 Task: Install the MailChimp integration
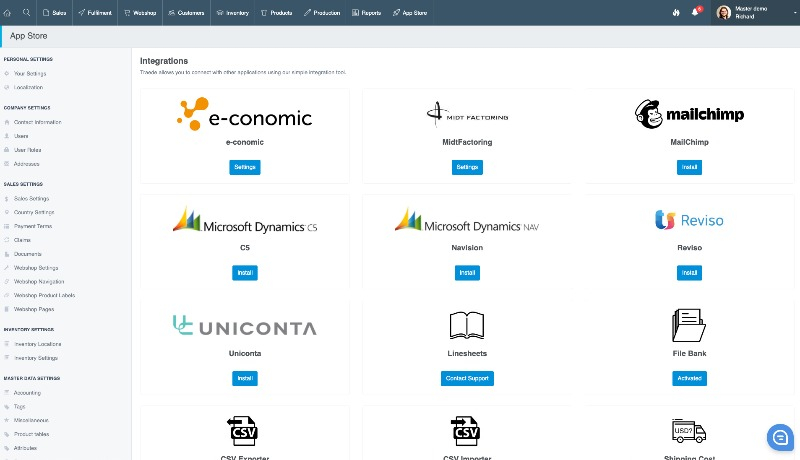tap(689, 167)
